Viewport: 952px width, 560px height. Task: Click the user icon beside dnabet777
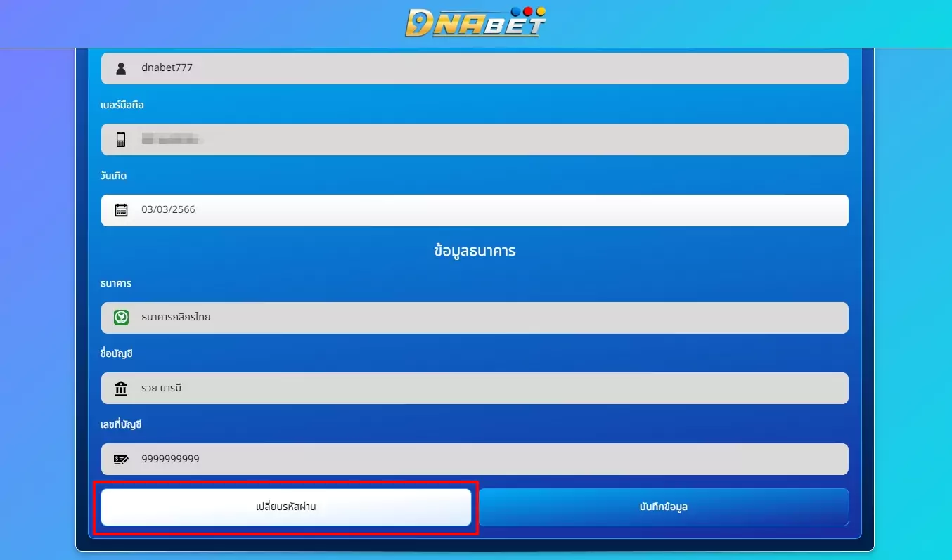click(x=121, y=68)
